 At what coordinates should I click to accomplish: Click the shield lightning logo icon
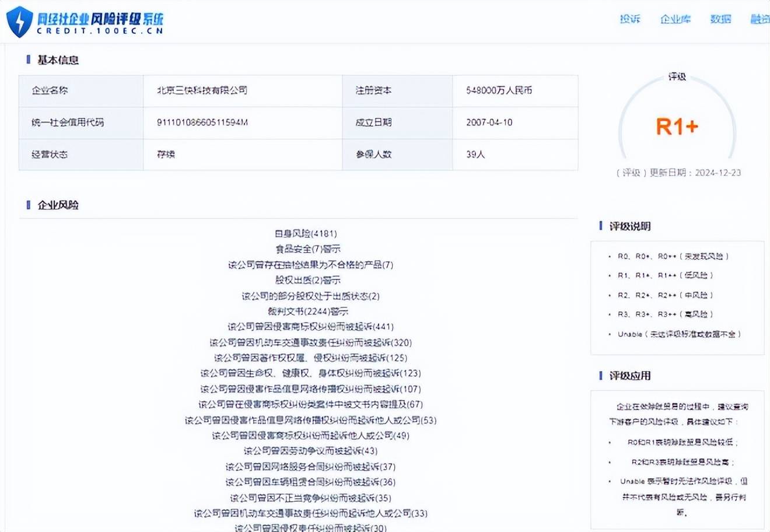(x=19, y=22)
